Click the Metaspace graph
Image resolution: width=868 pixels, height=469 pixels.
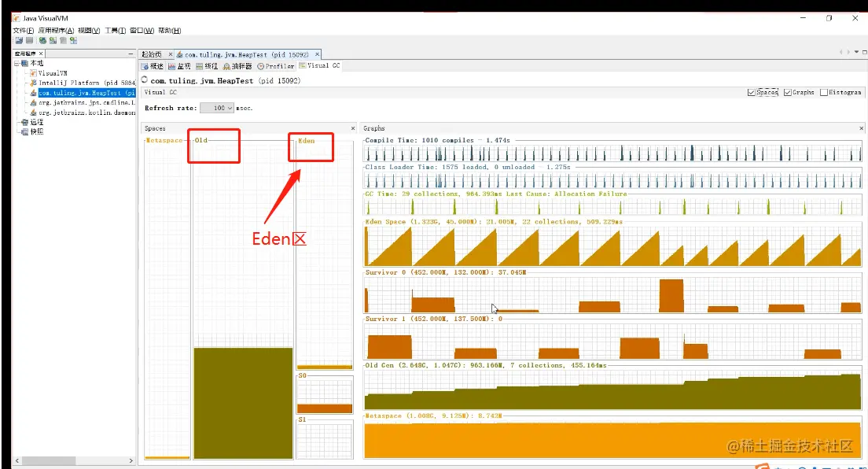(612, 439)
